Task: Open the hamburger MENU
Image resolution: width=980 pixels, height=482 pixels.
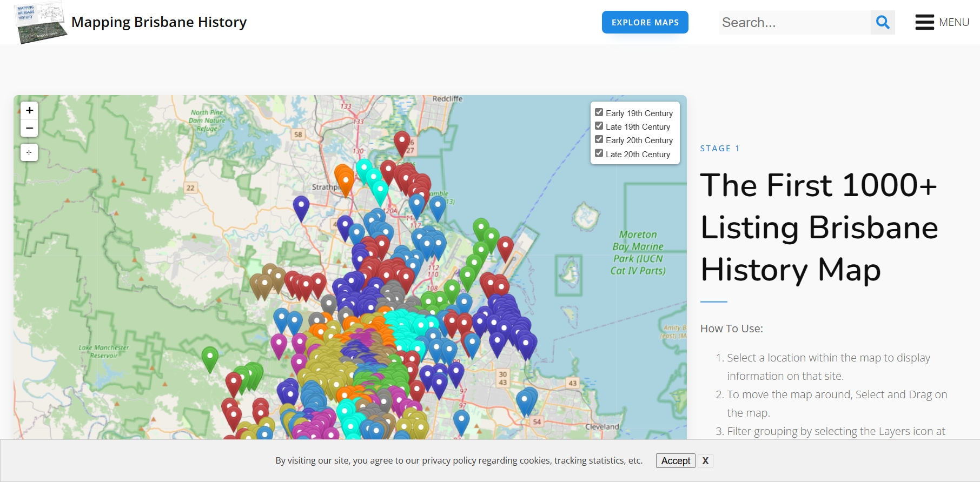Action: coord(942,23)
